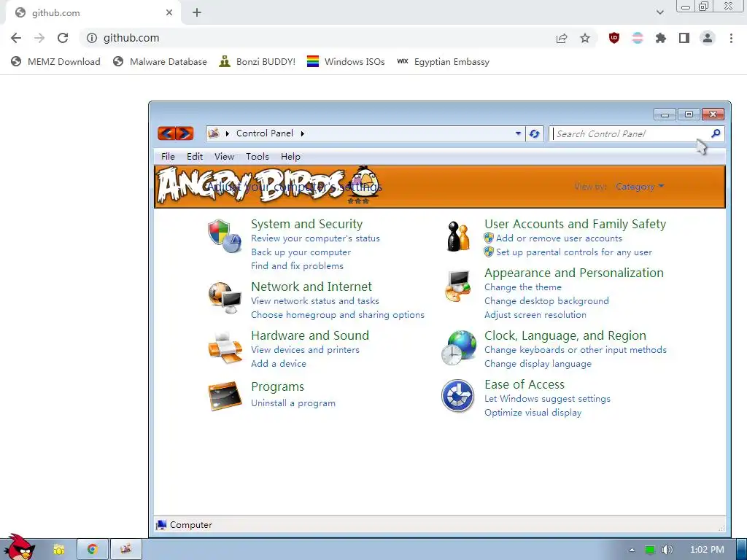
Task: Open the File menu
Action: coord(168,157)
